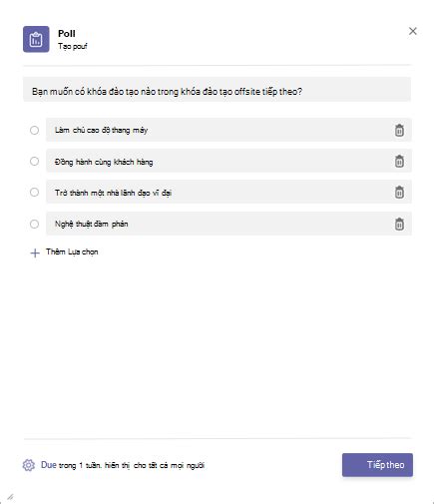Select radio button for "Làm chủ cao độ thang máy"
This screenshot has width=434, height=504.
click(x=34, y=130)
